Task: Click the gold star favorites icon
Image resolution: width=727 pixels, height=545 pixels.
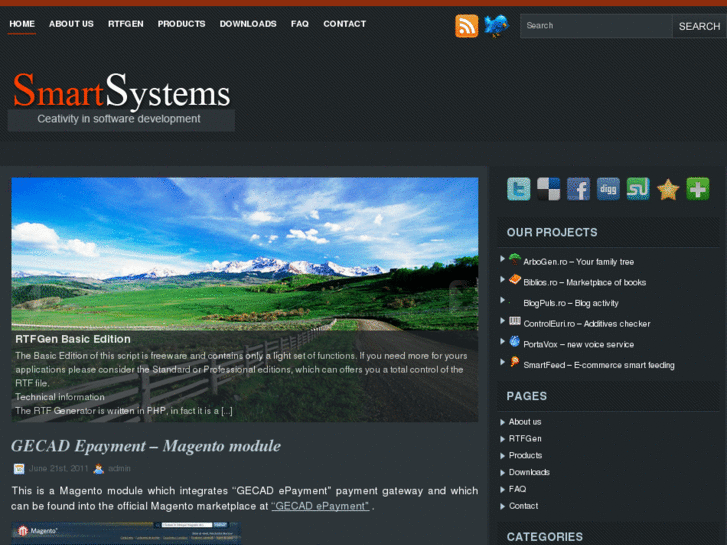Action: [668, 189]
